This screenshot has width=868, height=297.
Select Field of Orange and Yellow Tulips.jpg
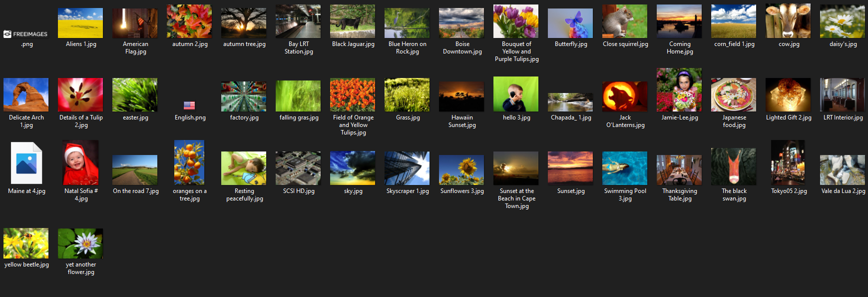point(353,94)
